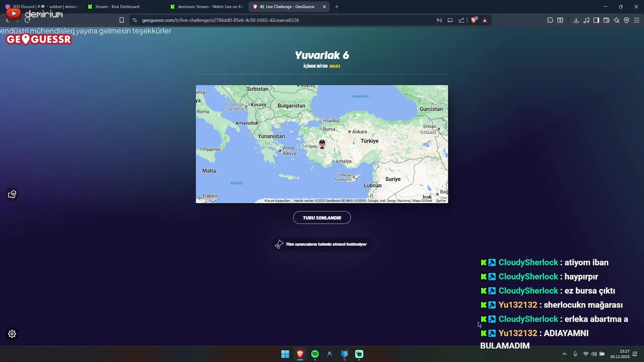Click the tab search icon next to extensions
Viewport: 644px width, 362px height.
tap(560, 20)
